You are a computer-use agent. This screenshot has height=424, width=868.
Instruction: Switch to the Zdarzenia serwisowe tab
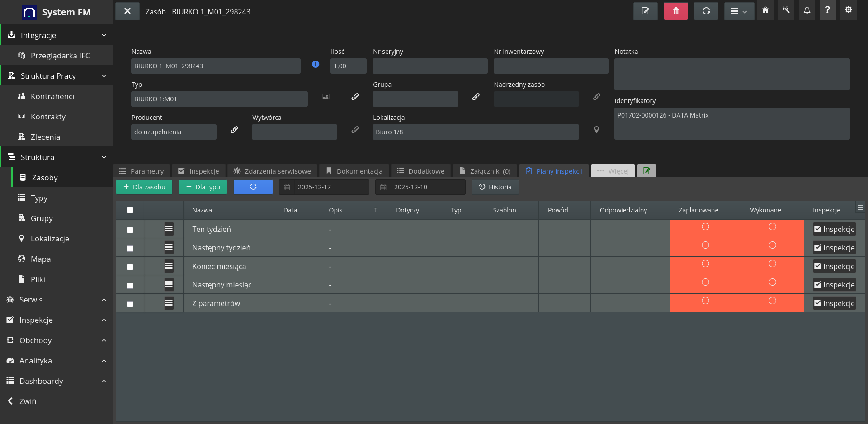(272, 171)
